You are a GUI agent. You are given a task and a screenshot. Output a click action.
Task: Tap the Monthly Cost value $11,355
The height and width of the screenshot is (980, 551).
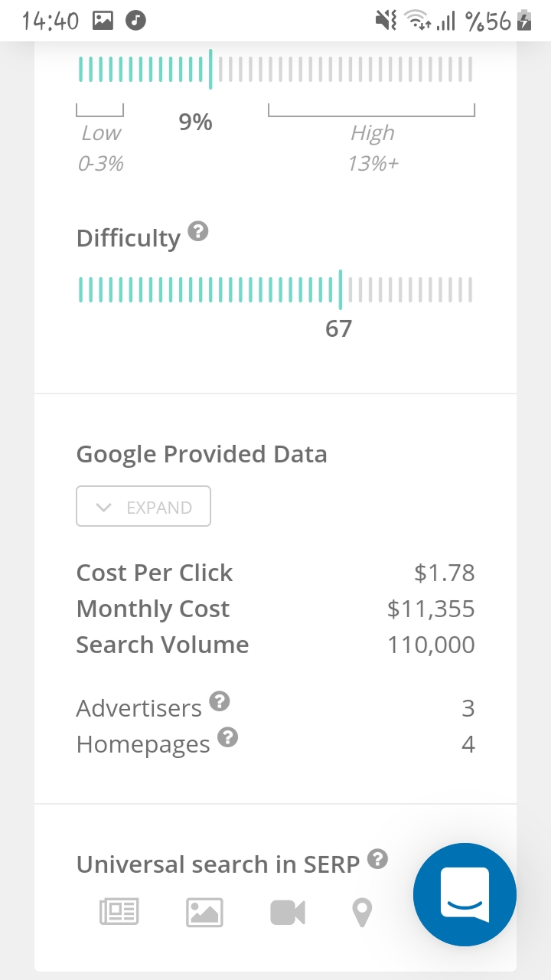[x=431, y=609]
